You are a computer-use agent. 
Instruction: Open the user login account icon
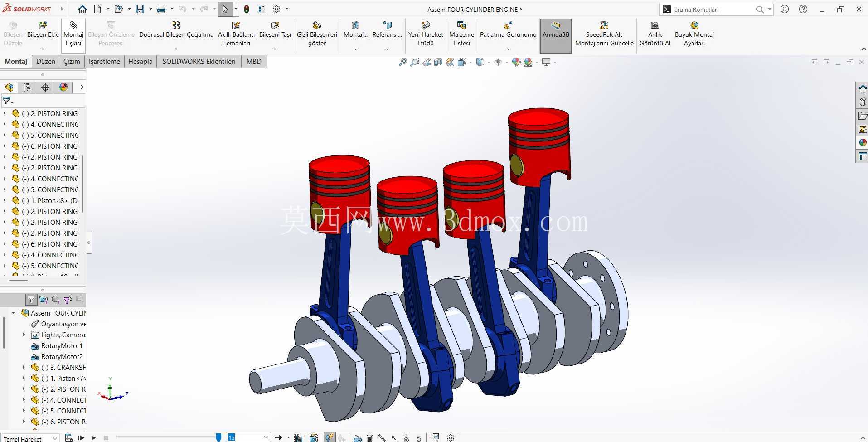(x=785, y=9)
